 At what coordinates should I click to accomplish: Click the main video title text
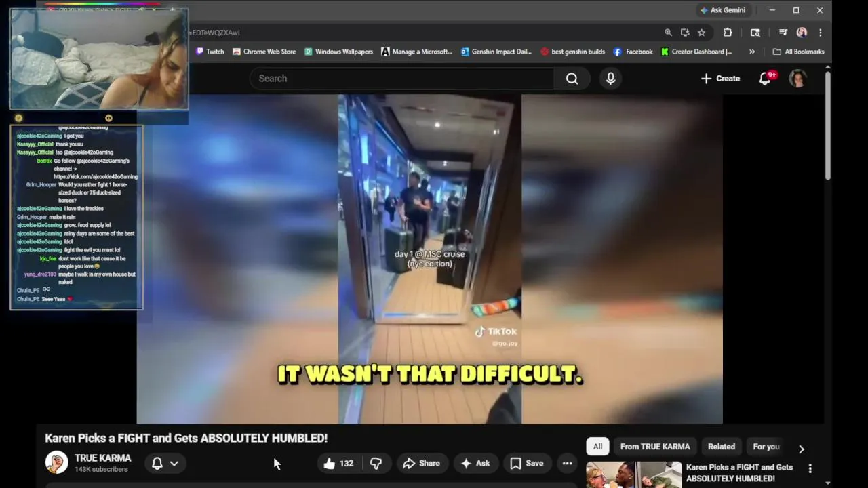pos(186,438)
